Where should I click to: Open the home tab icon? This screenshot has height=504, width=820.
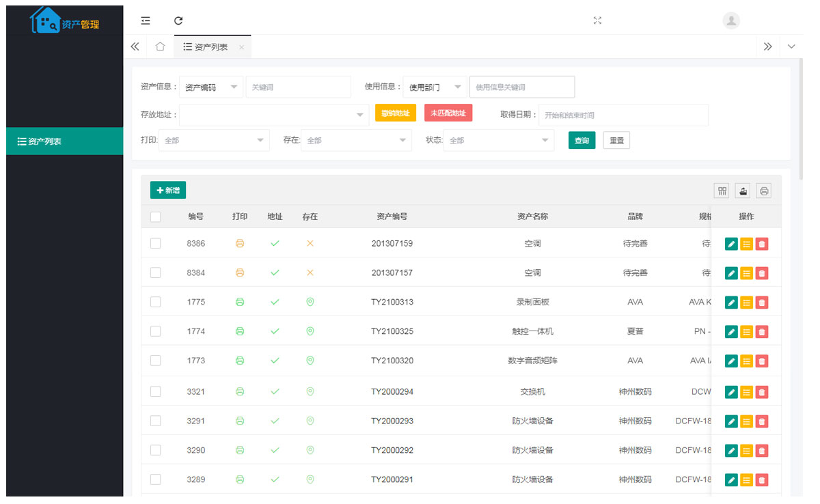[x=160, y=46]
